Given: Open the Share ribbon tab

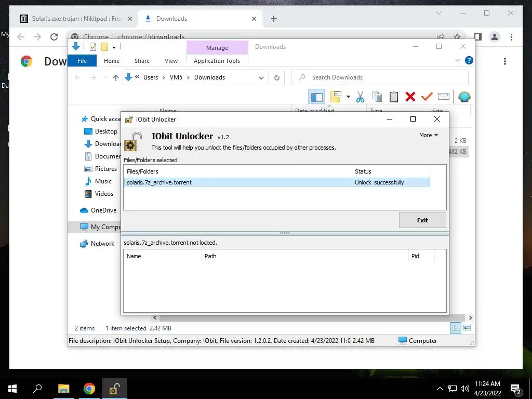Looking at the screenshot, I should 142,61.
